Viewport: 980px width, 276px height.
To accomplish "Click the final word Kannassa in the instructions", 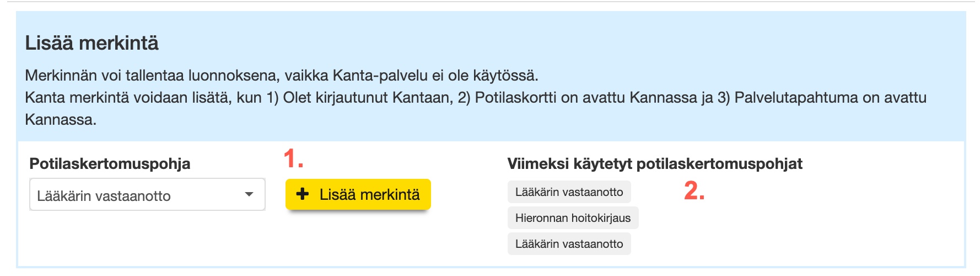I will [60, 120].
